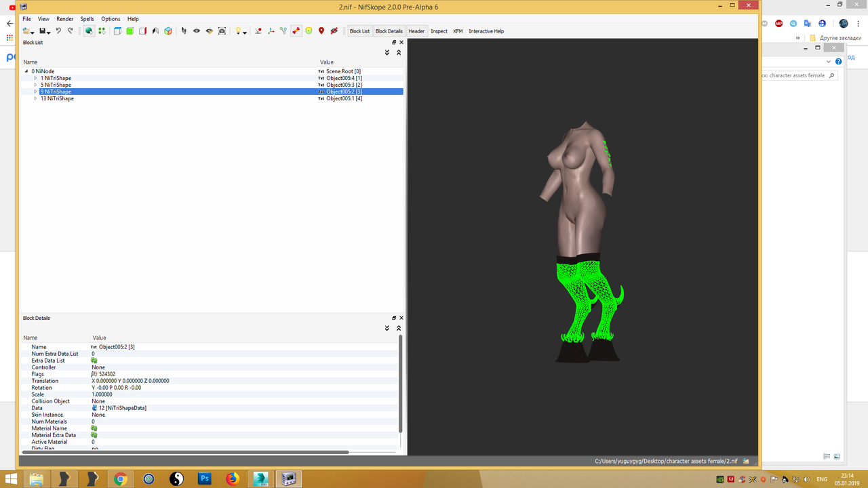Toggle the Block Details panel button

[389, 31]
